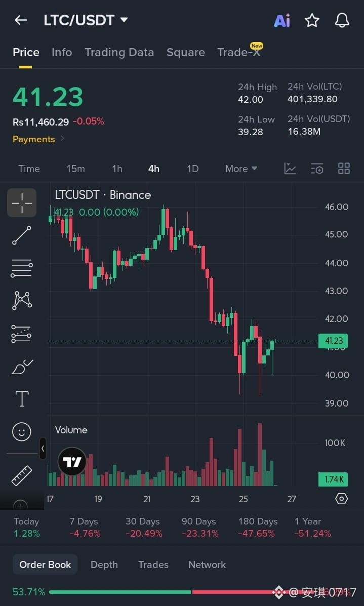Open chart settings hexagon icon
Image resolution: width=364 pixels, height=606 pixels.
pos(342,499)
